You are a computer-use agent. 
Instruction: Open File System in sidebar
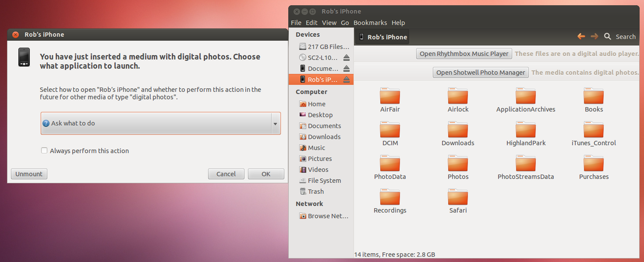coord(321,180)
